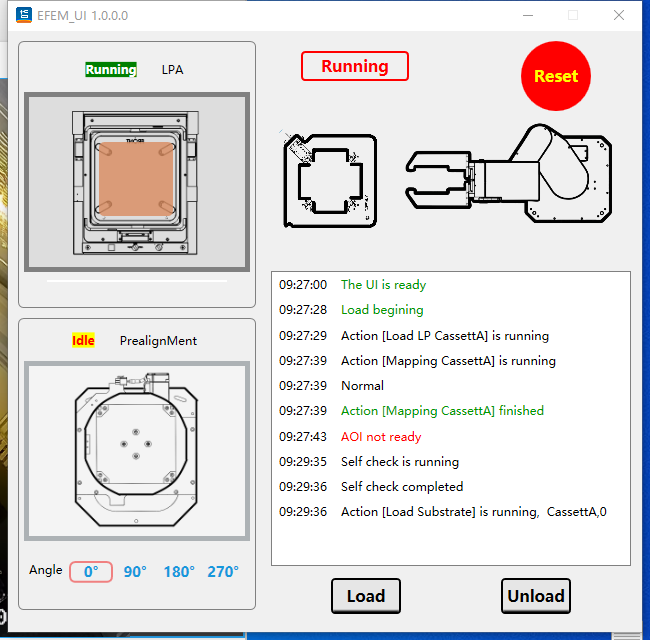The width and height of the screenshot is (650, 640).
Task: Click log entry 'Load begining'
Action: [x=382, y=310]
